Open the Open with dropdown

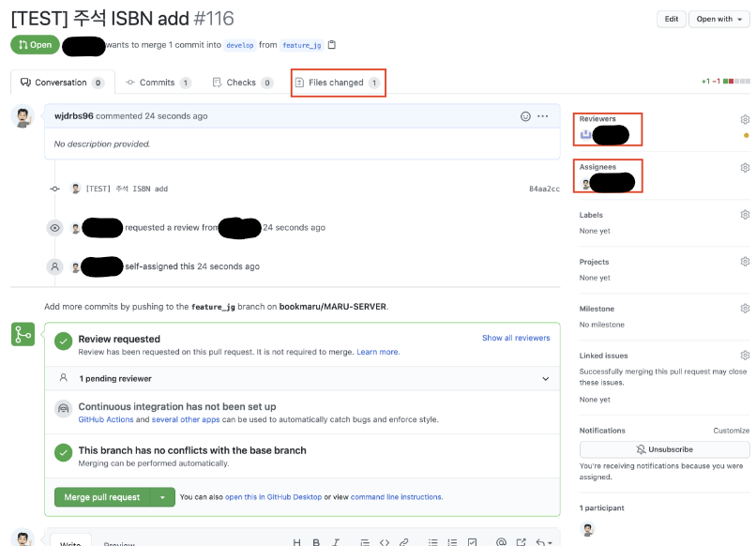(x=718, y=19)
